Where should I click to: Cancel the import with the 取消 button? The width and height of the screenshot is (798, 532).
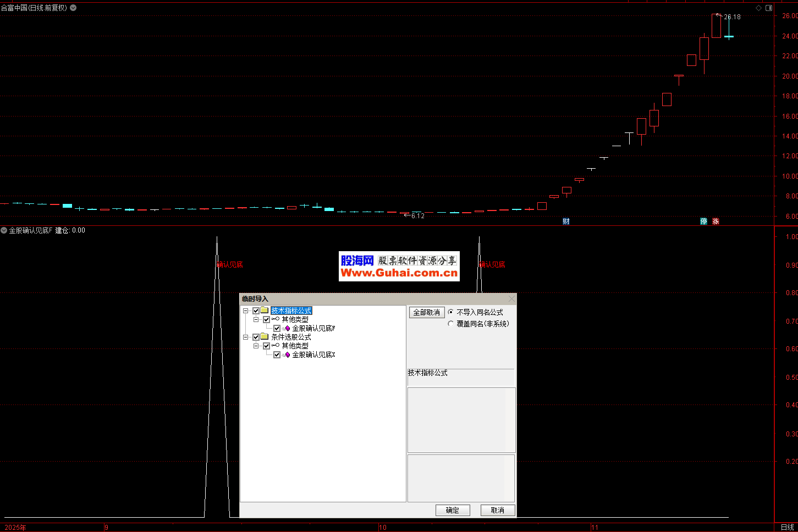pos(498,510)
